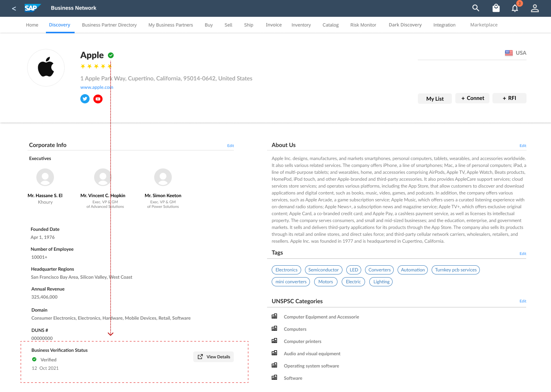Viewport: 551px width, 392px height.
Task: Select the Lighting tag
Action: (381, 282)
